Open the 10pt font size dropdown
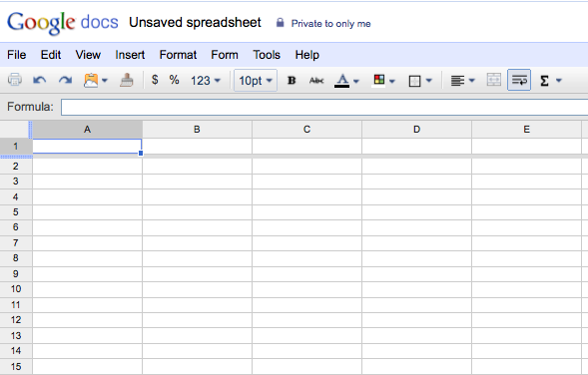Screen dimensions: 588x375 click(256, 80)
